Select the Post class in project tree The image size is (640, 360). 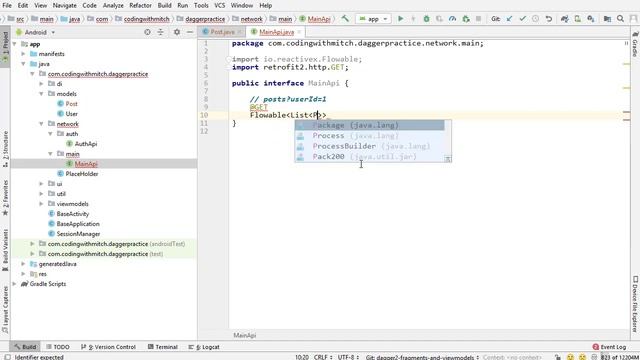click(71, 104)
